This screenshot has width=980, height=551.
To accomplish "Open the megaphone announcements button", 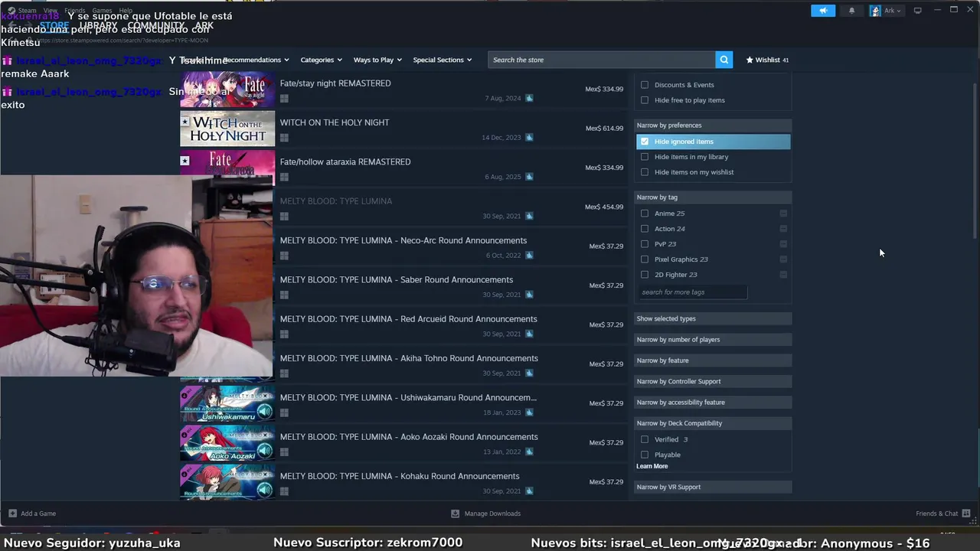I will click(823, 11).
